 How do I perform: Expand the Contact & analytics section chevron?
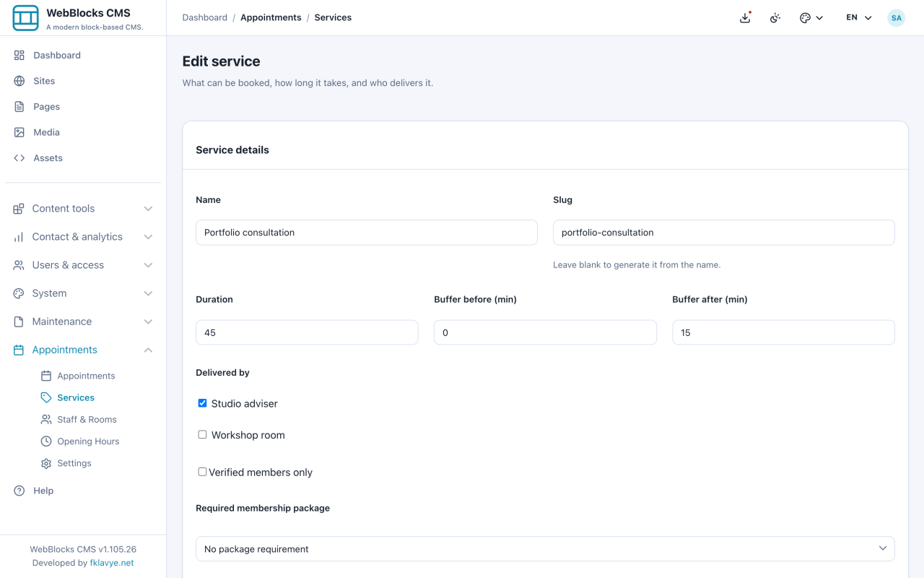[x=148, y=237]
